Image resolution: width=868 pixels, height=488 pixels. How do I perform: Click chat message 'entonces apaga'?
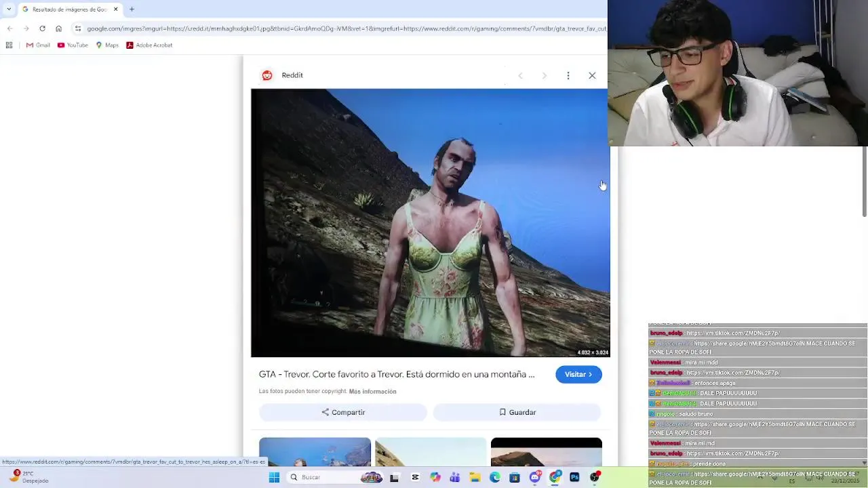pos(715,383)
